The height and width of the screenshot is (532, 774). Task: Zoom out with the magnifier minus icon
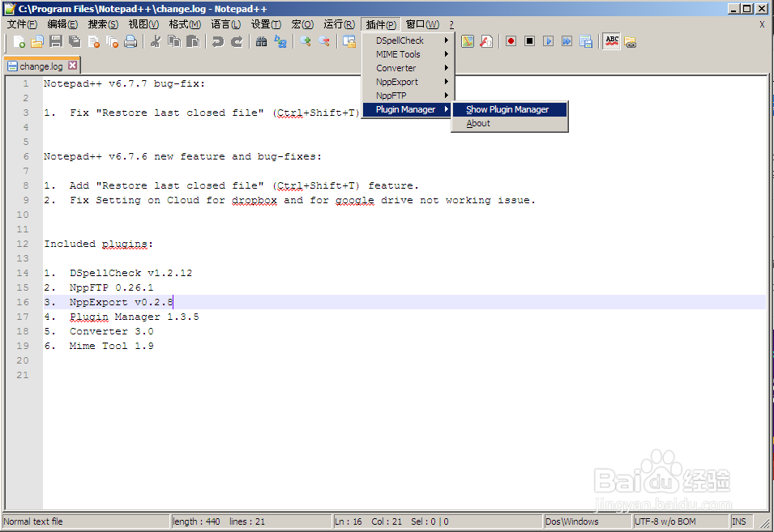click(324, 42)
